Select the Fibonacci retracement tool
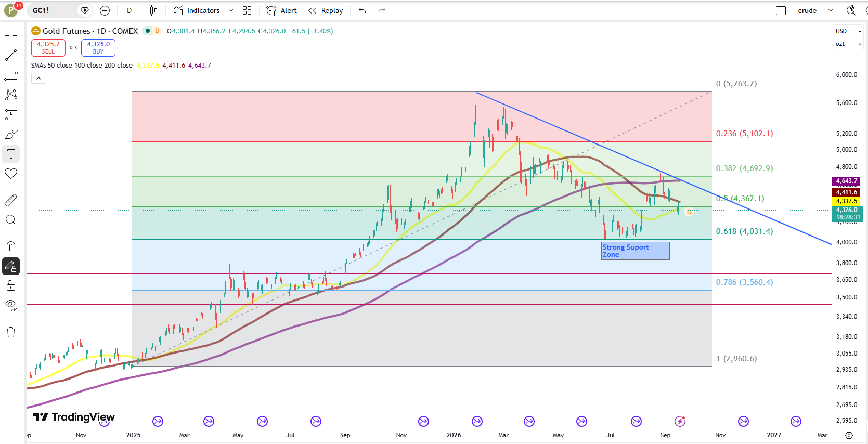The width and height of the screenshot is (868, 444). pyautogui.click(x=11, y=75)
